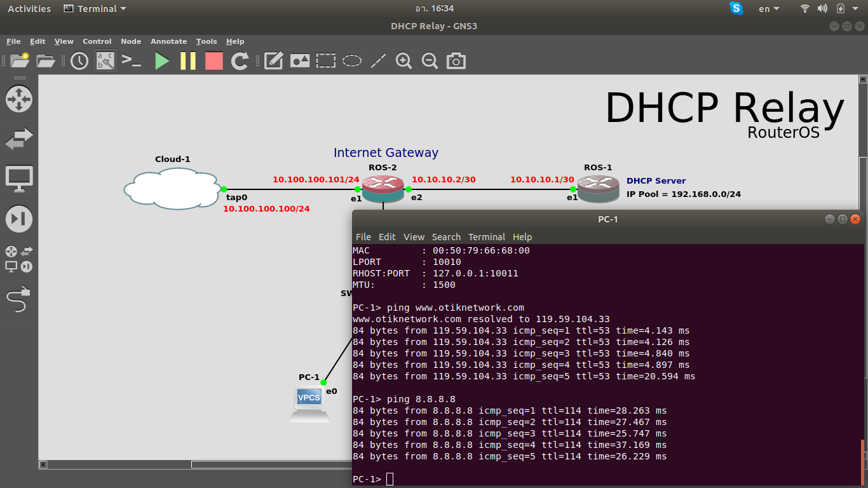Create a new blank project in GNS3
Screen dimensions: 868x488
click(x=20, y=60)
